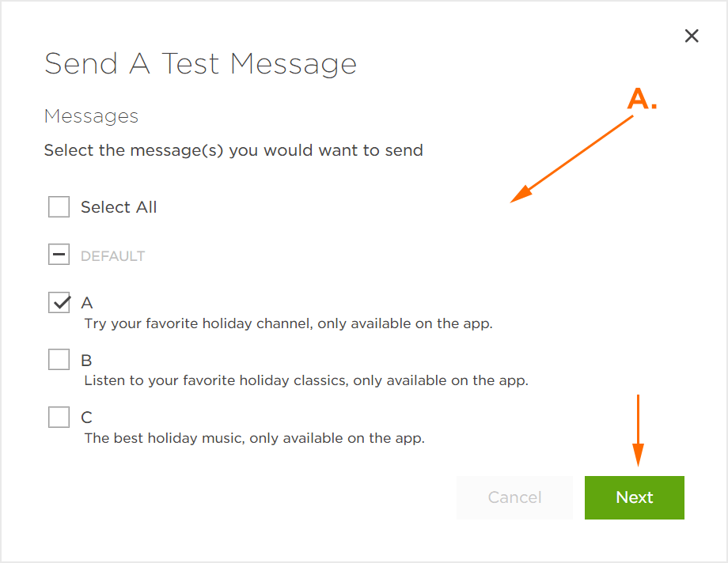The width and height of the screenshot is (728, 563).
Task: Click the letter B variant label
Action: [x=86, y=361]
